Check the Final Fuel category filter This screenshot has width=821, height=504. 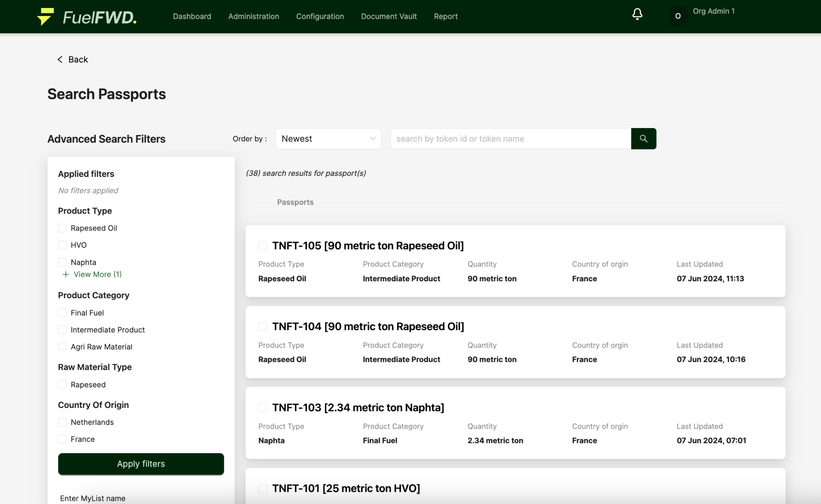point(62,313)
